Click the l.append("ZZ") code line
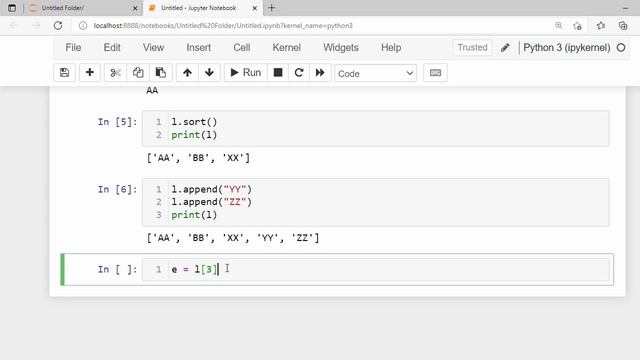The width and height of the screenshot is (640, 360). 211,202
